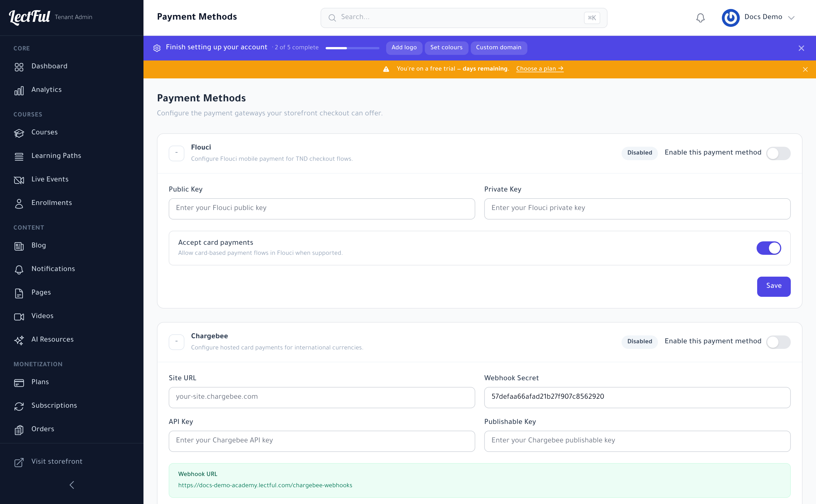Click the Flouci Disabled status badge
816x504 pixels.
point(639,153)
